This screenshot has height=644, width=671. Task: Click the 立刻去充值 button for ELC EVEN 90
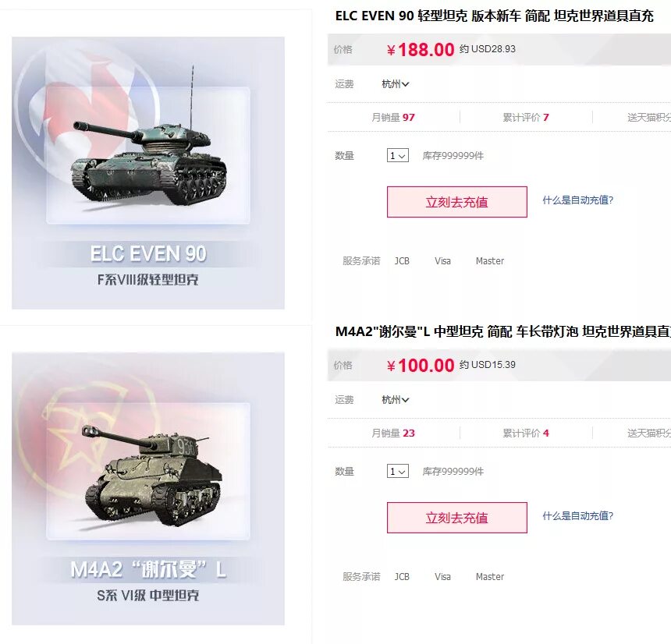click(457, 202)
